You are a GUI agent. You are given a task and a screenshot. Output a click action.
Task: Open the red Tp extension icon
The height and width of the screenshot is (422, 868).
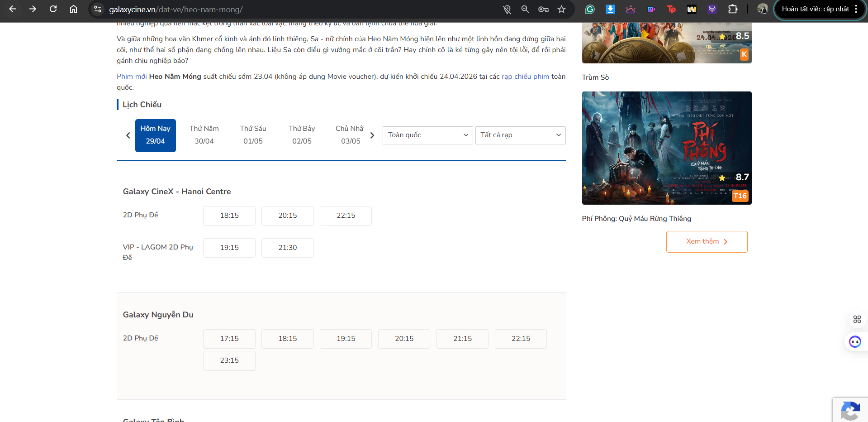click(x=671, y=9)
